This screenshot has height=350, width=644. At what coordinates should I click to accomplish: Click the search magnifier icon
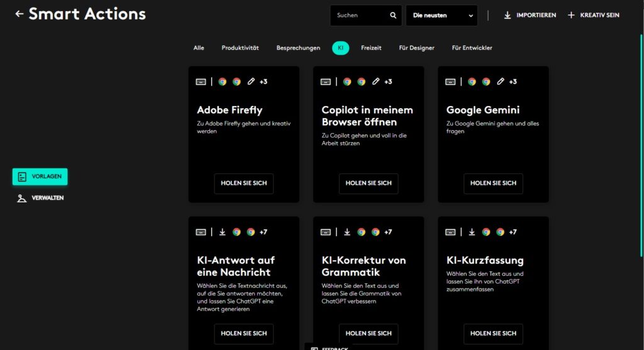pyautogui.click(x=393, y=15)
